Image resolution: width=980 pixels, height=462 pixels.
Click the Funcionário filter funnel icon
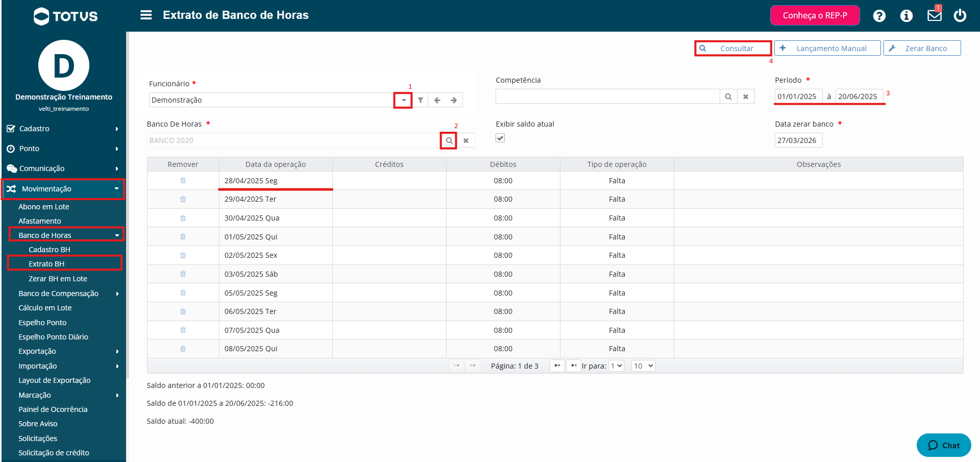(x=420, y=100)
